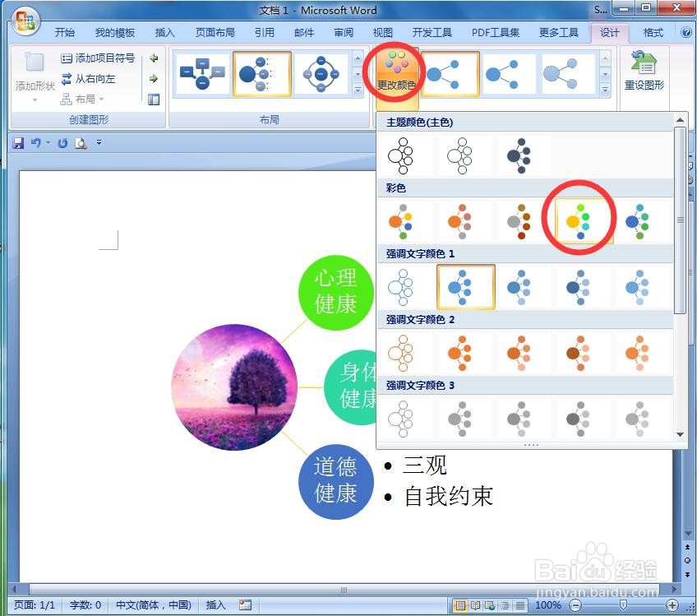Select the radial cluster layout thumbnail
This screenshot has width=697, height=616.
point(262,73)
